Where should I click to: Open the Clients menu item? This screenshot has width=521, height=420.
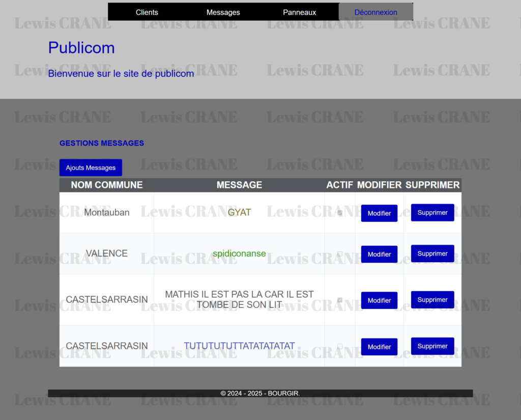tap(147, 12)
